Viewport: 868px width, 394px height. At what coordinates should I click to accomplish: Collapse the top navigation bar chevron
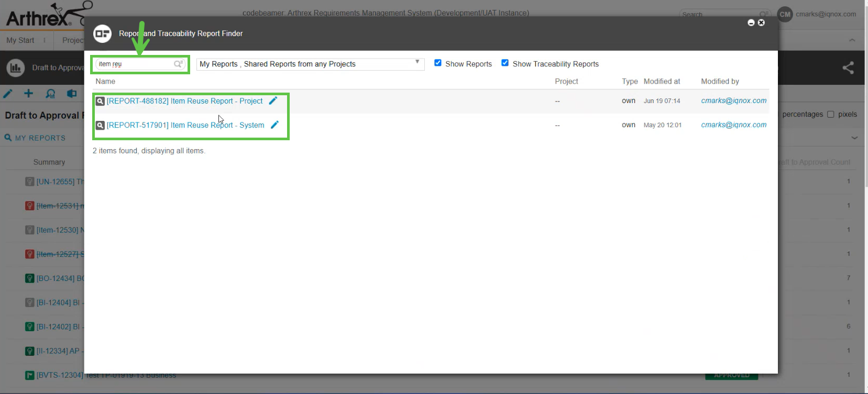tap(852, 40)
